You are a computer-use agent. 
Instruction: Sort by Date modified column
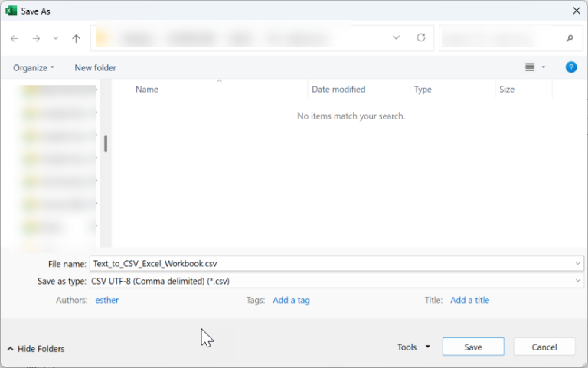(x=338, y=90)
